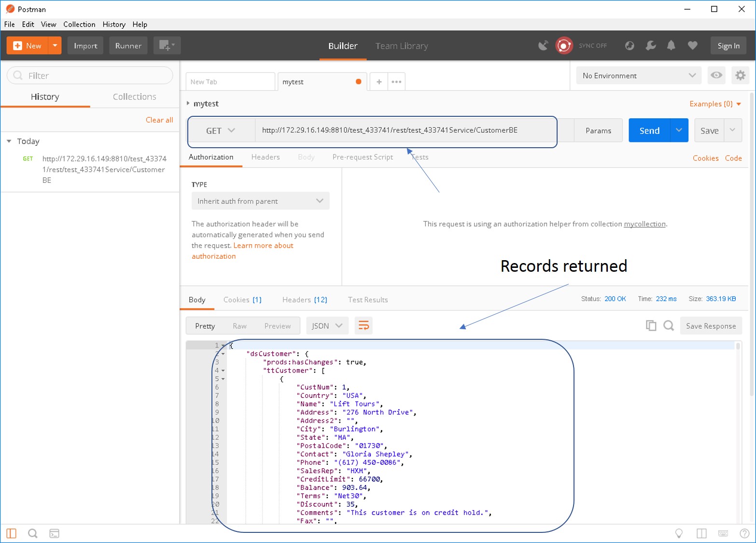Open the Find icon in status bar
Screen dimensions: 756x543
click(33, 533)
